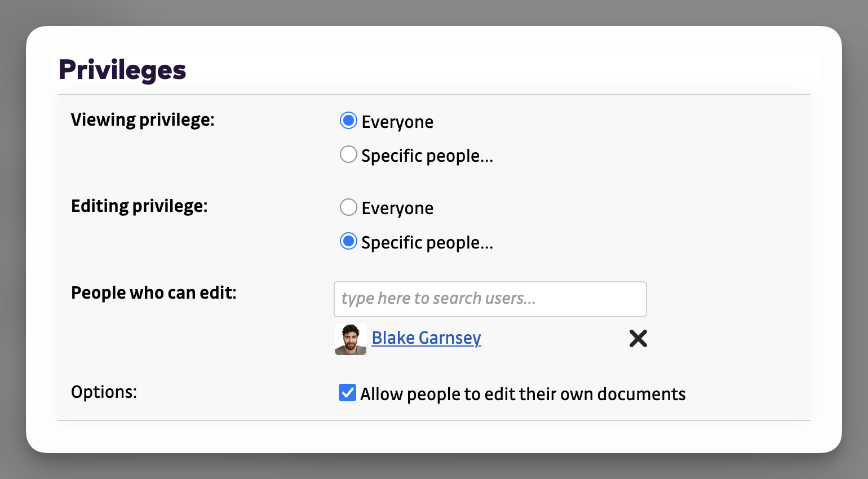Screen dimensions: 868x479
Task: Click the 'Editing privilege:' row label
Action: (x=139, y=206)
